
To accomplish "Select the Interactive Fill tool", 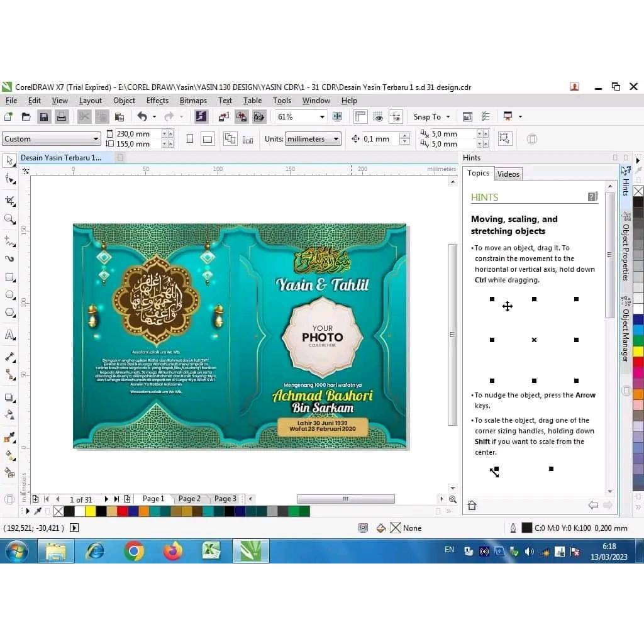I will point(10,455).
